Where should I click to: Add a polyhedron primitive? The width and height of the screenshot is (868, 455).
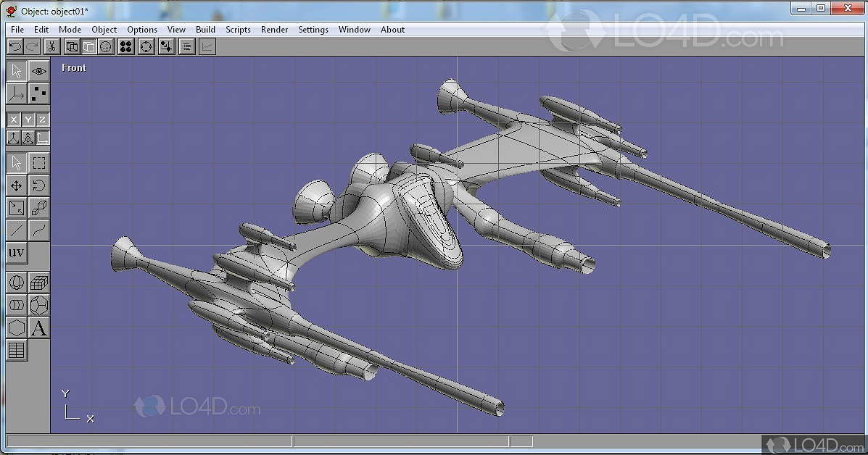[38, 305]
